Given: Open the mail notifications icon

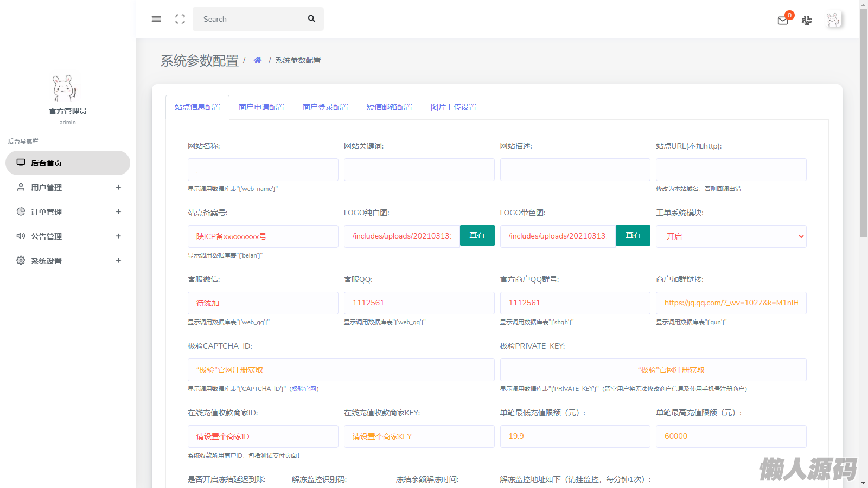Looking at the screenshot, I should click(783, 21).
